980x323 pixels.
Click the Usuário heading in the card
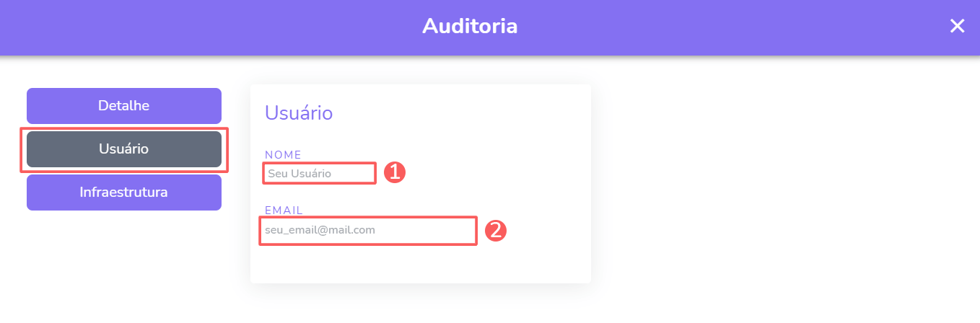[299, 113]
